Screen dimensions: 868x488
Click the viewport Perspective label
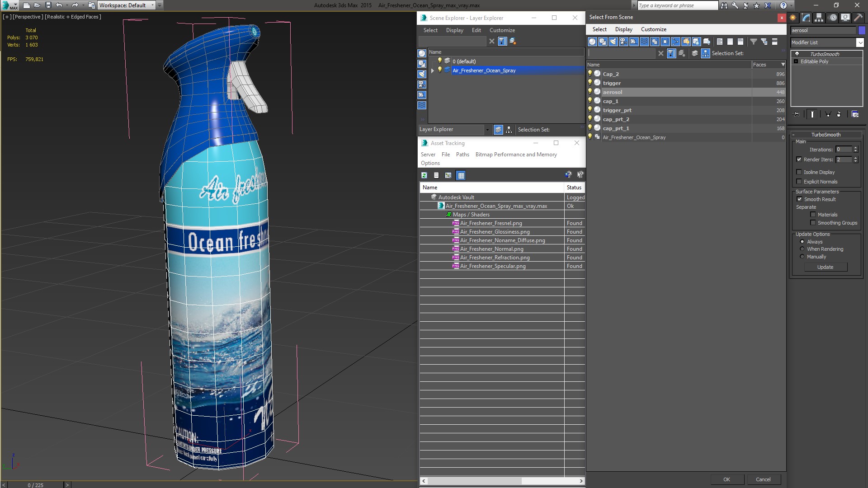pyautogui.click(x=28, y=17)
